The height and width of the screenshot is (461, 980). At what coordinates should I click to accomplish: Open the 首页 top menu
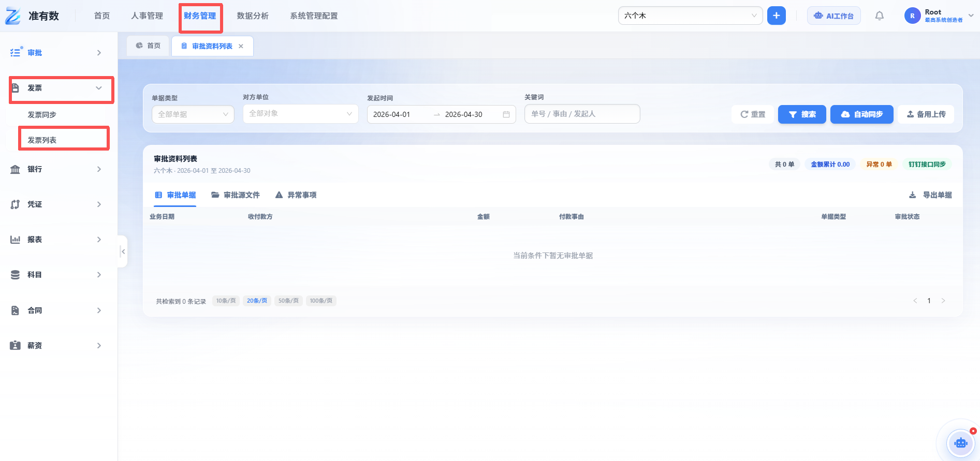coord(102,16)
